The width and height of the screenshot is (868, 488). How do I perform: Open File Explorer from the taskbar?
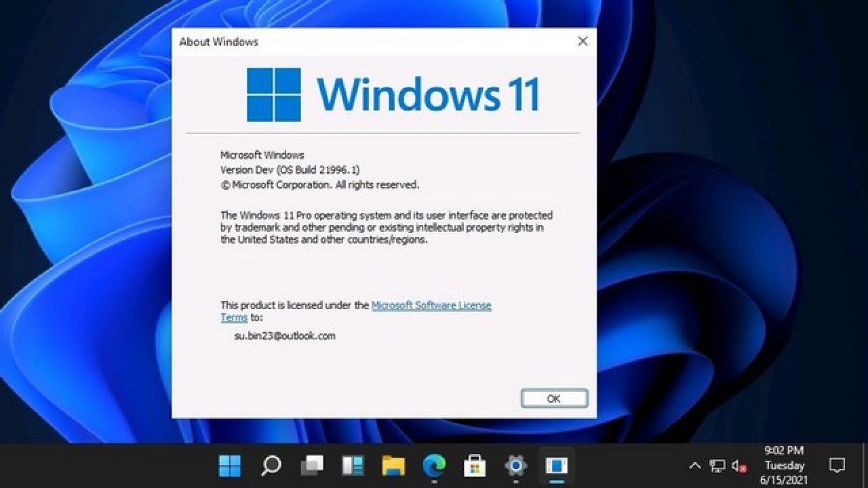point(392,466)
